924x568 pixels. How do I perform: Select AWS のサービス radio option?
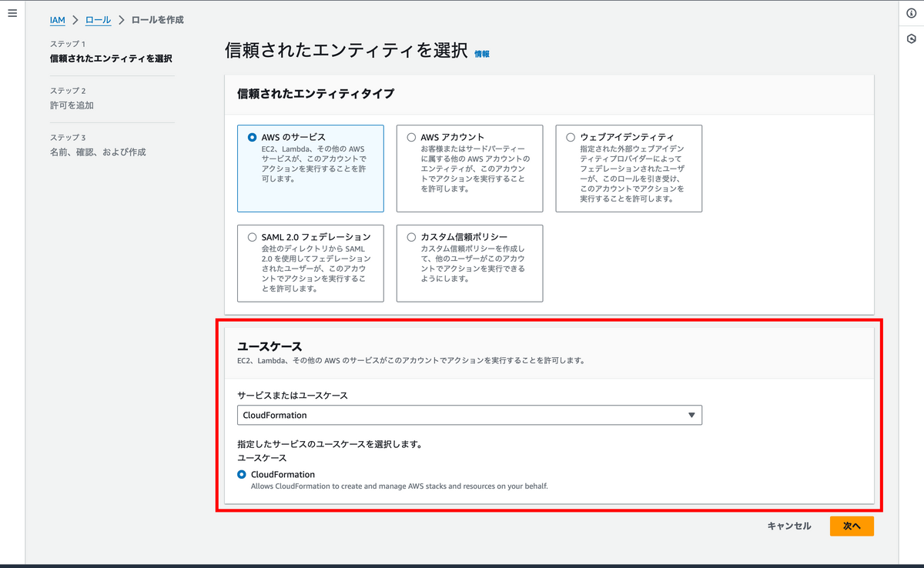pos(252,138)
